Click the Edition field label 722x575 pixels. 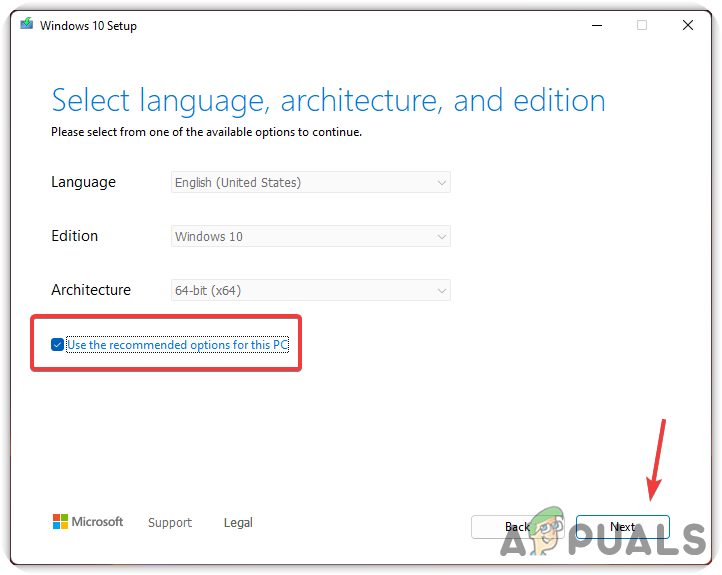[x=75, y=236]
